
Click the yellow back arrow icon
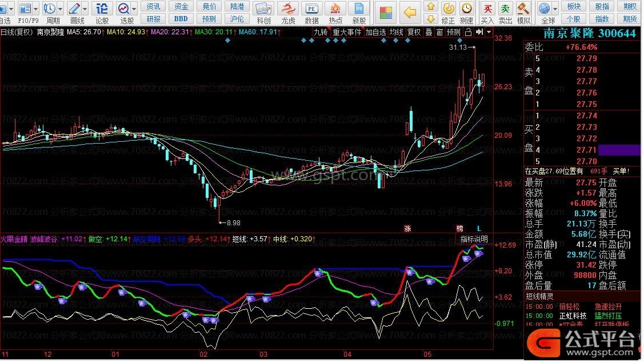point(410,13)
